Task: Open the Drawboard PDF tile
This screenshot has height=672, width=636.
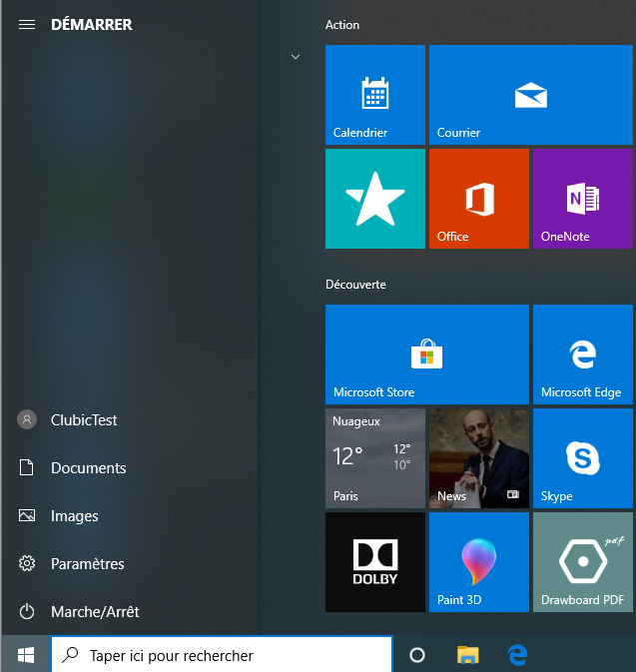Action: coord(583,562)
